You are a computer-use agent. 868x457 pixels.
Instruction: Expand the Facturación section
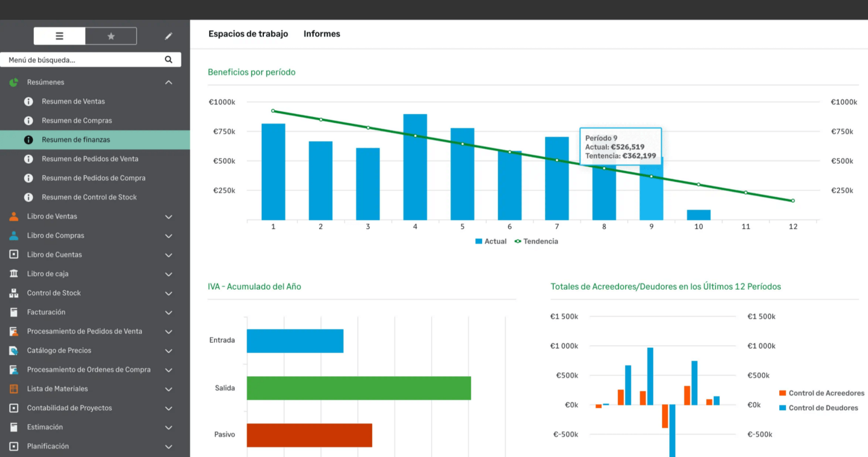tap(168, 312)
